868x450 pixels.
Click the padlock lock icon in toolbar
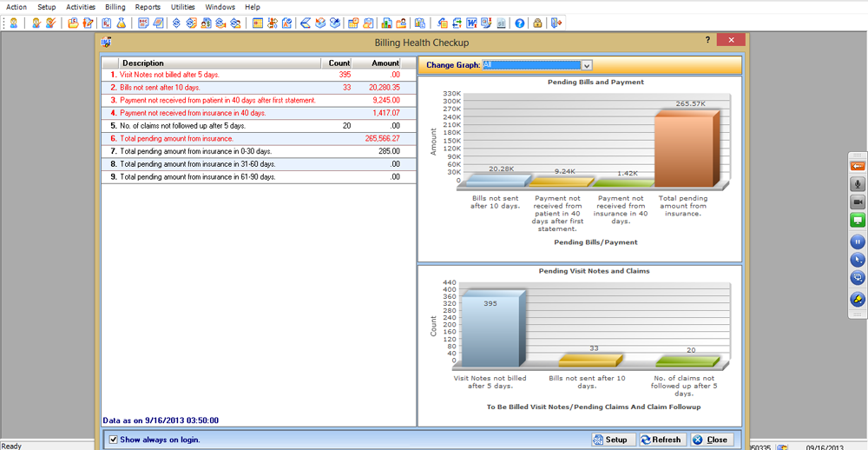point(537,23)
